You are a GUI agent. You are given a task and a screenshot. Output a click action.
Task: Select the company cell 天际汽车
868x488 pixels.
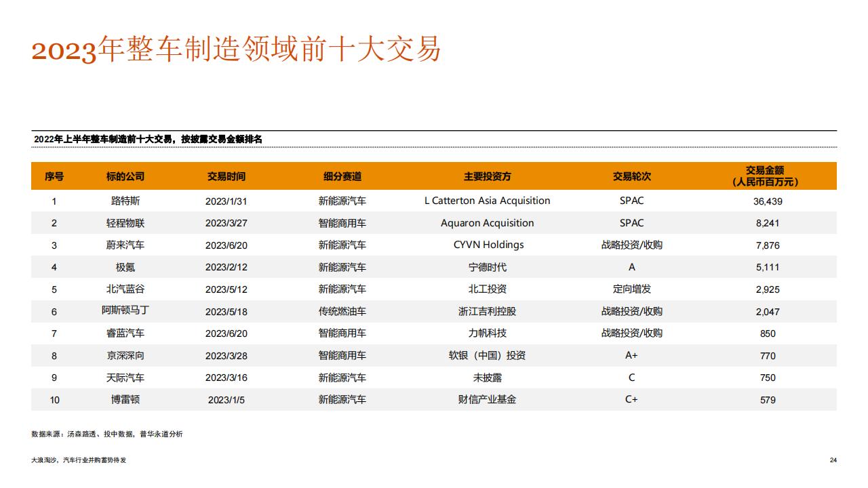(125, 378)
